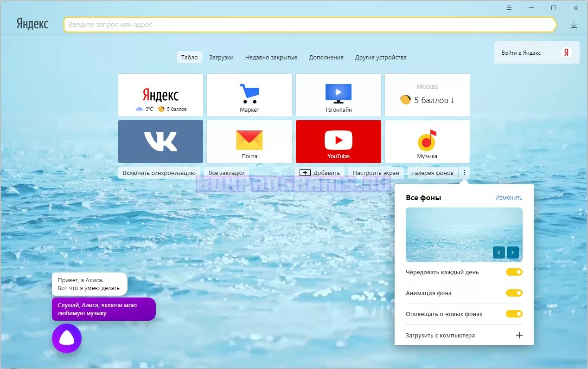Open the Музыка tile
The image size is (588, 369).
click(427, 142)
